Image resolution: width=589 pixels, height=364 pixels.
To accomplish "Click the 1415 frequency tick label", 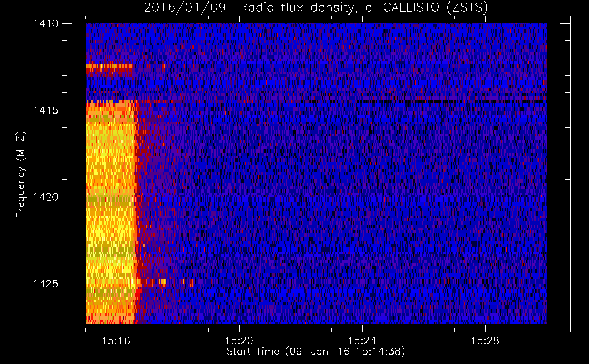I will click(46, 110).
